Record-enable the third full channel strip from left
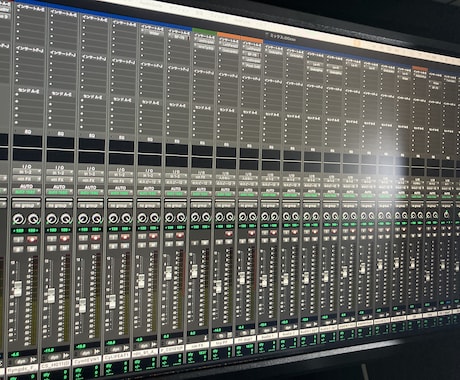 (96, 238)
